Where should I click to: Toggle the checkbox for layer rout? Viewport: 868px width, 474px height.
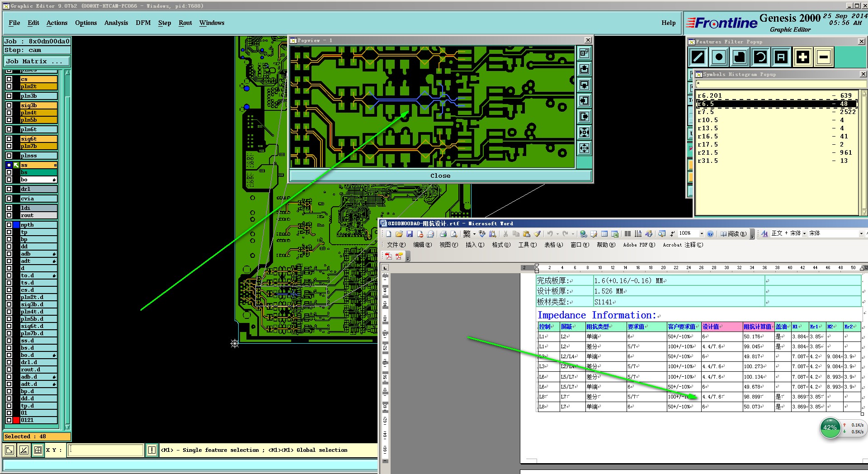(x=9, y=215)
